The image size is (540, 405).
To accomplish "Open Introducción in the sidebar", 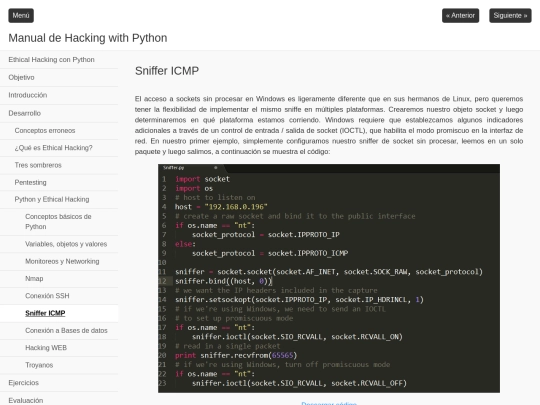I will click(28, 95).
